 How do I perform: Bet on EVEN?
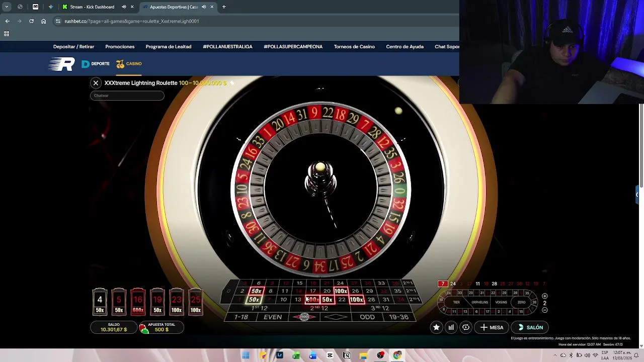(x=273, y=317)
